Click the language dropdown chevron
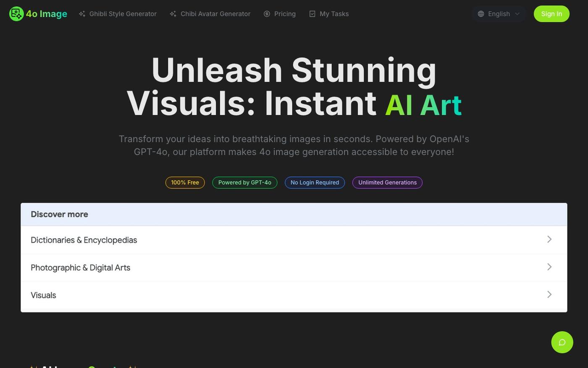The image size is (588, 368). (517, 14)
